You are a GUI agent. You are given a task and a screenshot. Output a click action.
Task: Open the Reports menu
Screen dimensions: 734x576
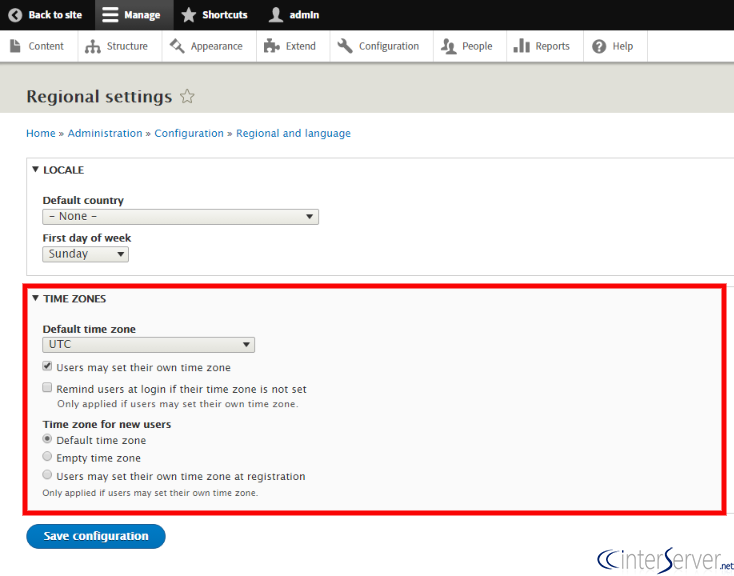coord(545,46)
